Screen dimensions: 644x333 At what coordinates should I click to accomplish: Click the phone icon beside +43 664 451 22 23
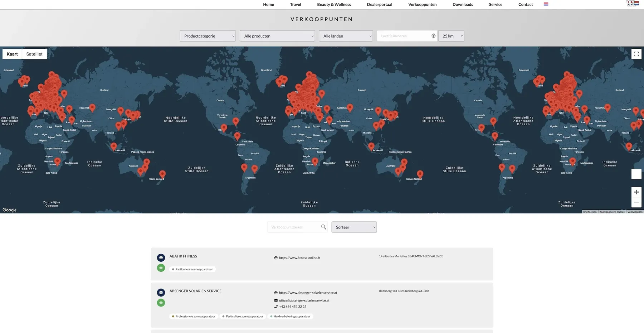point(276,307)
